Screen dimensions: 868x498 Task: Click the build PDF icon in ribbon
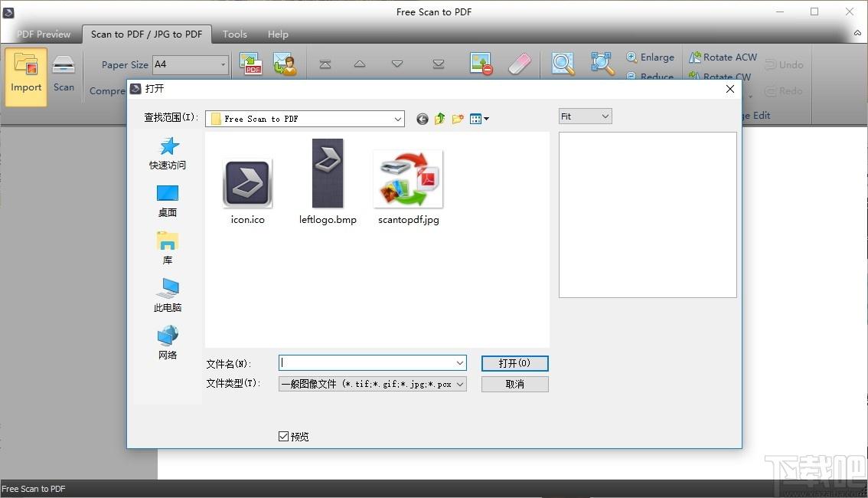coord(251,64)
